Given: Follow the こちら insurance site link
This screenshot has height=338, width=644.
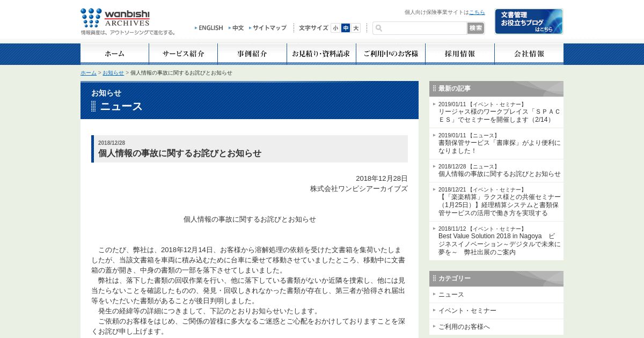Looking at the screenshot, I should (477, 12).
